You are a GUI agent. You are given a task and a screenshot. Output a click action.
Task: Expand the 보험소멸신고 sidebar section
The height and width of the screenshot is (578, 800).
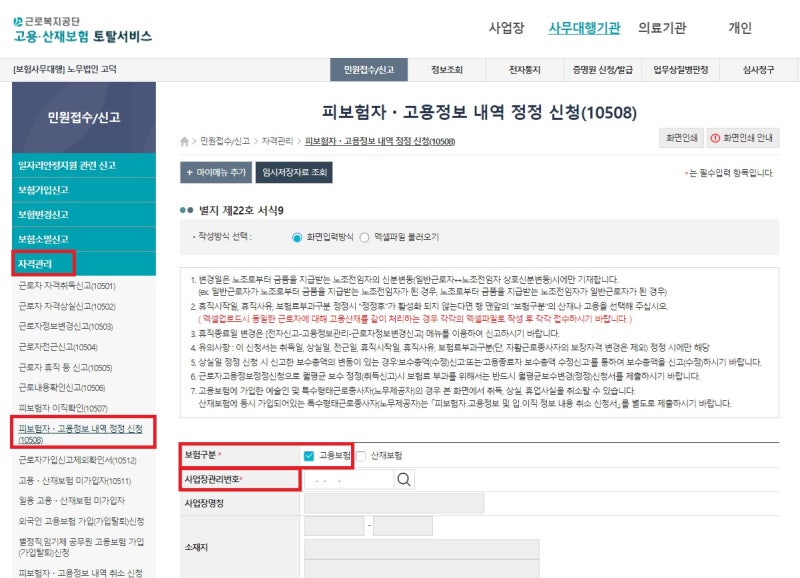coord(84,239)
